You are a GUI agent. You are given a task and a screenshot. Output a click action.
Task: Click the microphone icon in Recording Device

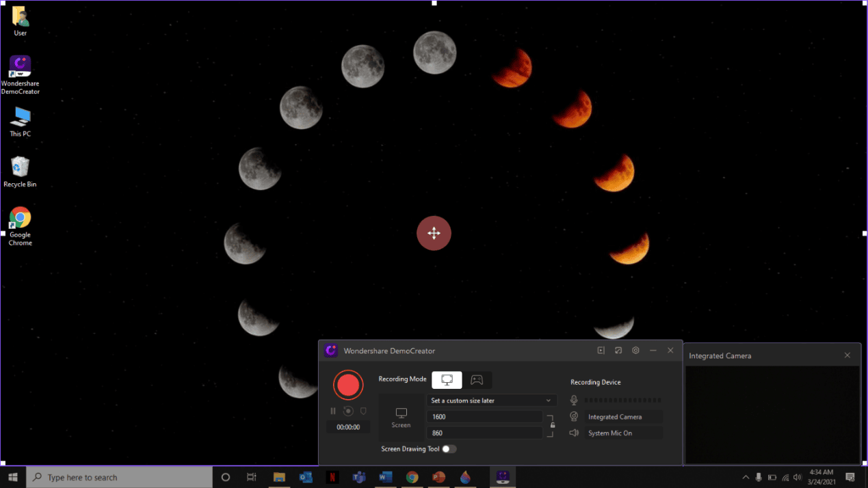[x=574, y=401]
